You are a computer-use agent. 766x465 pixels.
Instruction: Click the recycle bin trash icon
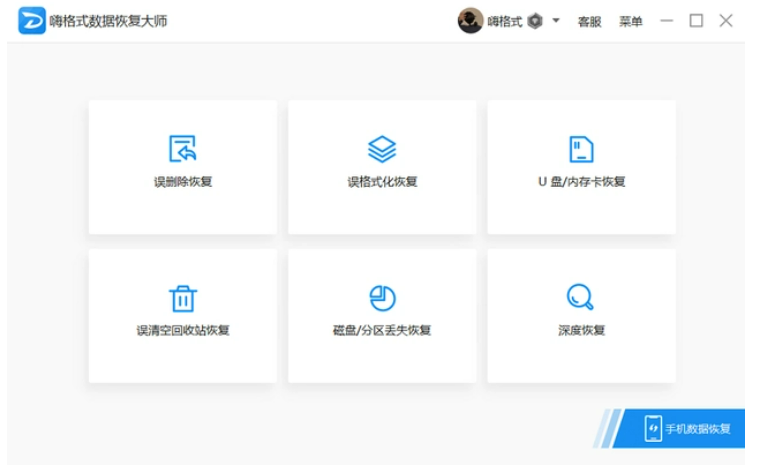(x=182, y=298)
